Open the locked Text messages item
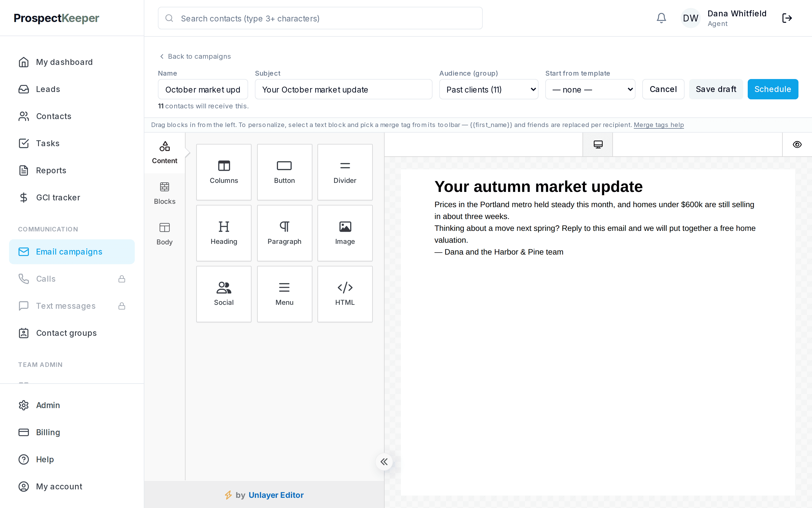The width and height of the screenshot is (812, 508). click(x=72, y=306)
